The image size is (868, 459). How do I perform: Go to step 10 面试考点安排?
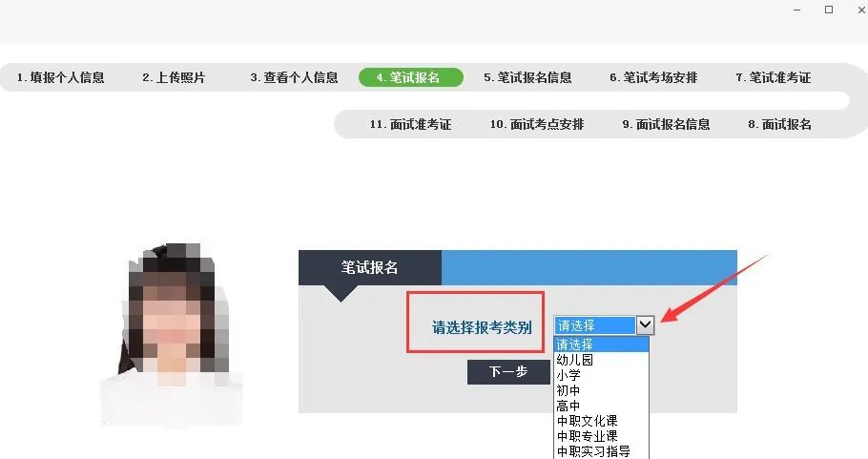(537, 125)
